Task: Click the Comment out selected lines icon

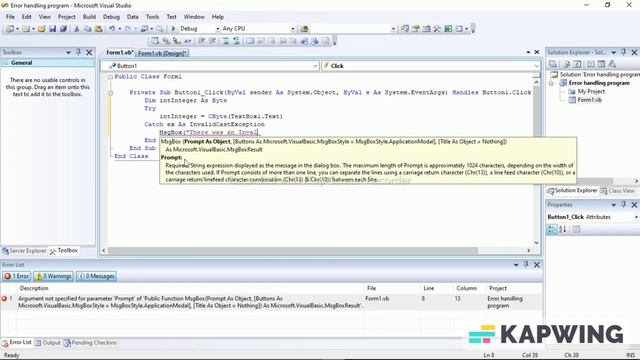Action: [x=226, y=41]
